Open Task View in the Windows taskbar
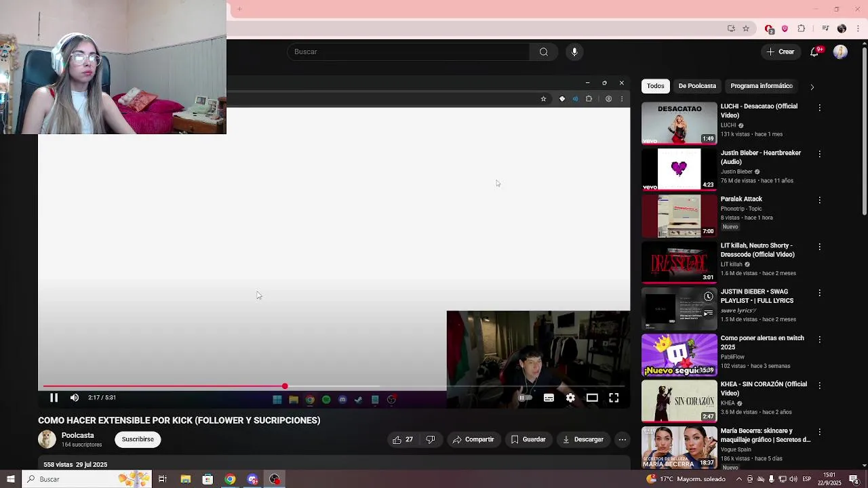Image resolution: width=868 pixels, height=488 pixels. point(163,479)
